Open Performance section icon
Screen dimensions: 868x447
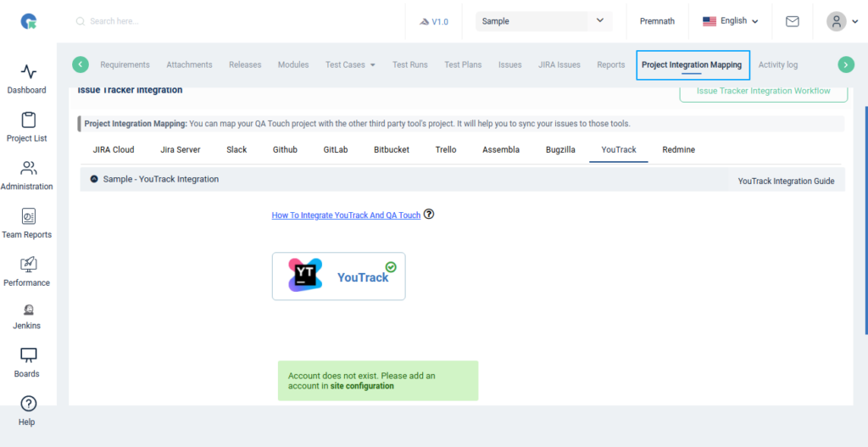(28, 265)
